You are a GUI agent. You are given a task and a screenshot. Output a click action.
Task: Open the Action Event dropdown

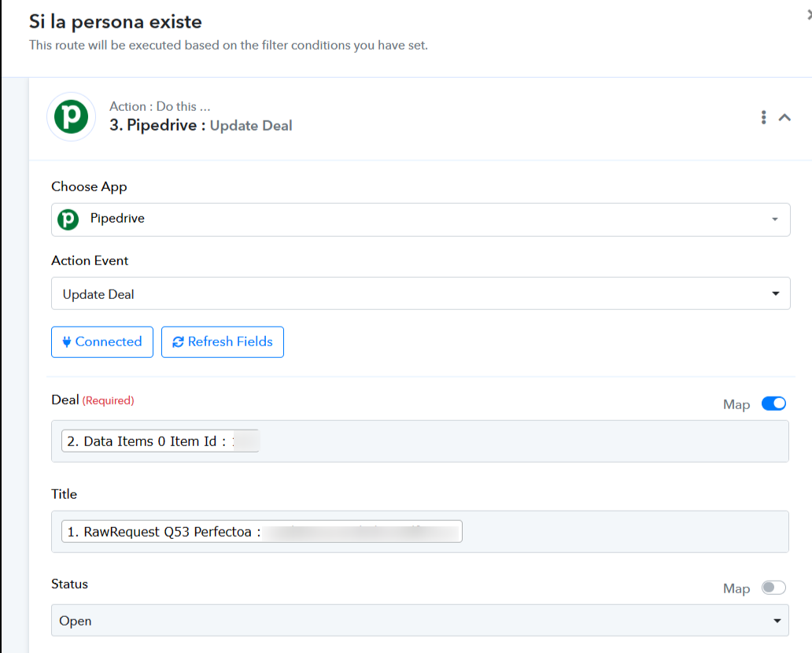[x=420, y=293]
